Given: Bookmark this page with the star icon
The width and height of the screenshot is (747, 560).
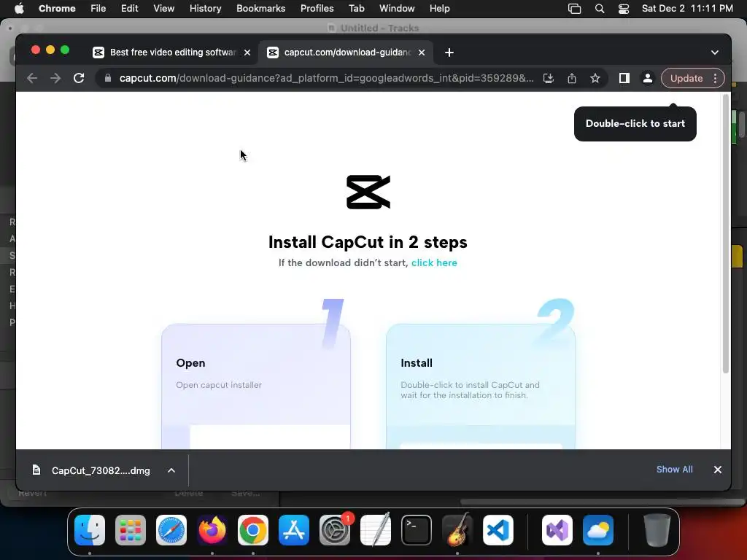Looking at the screenshot, I should [595, 78].
